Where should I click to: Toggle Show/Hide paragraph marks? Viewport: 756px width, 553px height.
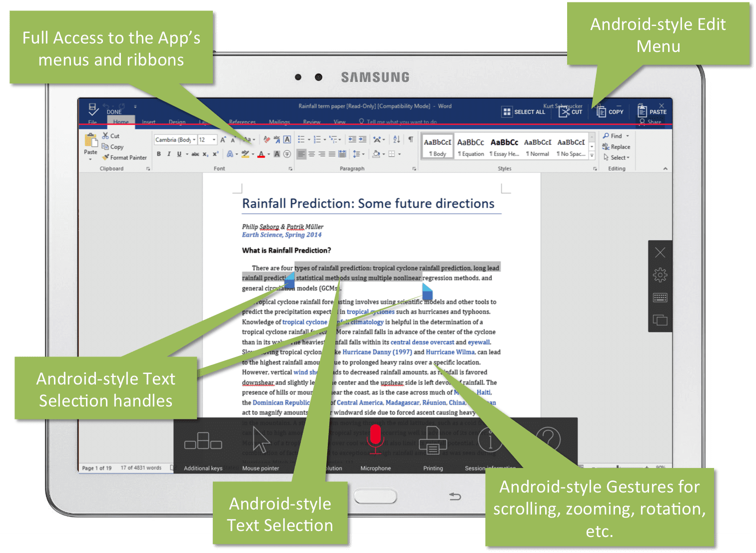point(411,140)
